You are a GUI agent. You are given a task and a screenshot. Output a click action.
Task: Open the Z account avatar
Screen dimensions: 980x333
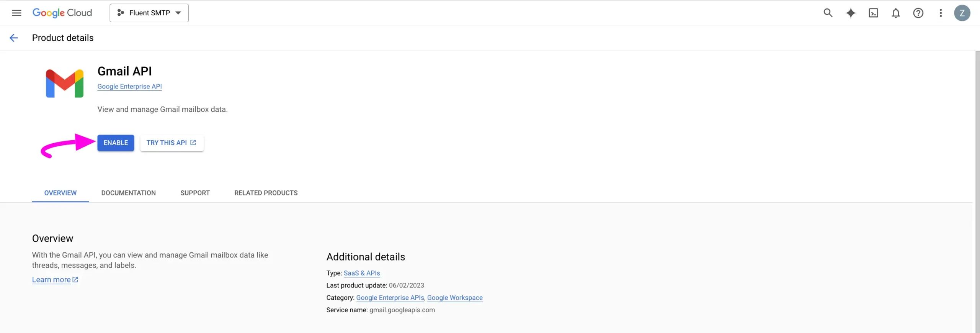tap(962, 13)
